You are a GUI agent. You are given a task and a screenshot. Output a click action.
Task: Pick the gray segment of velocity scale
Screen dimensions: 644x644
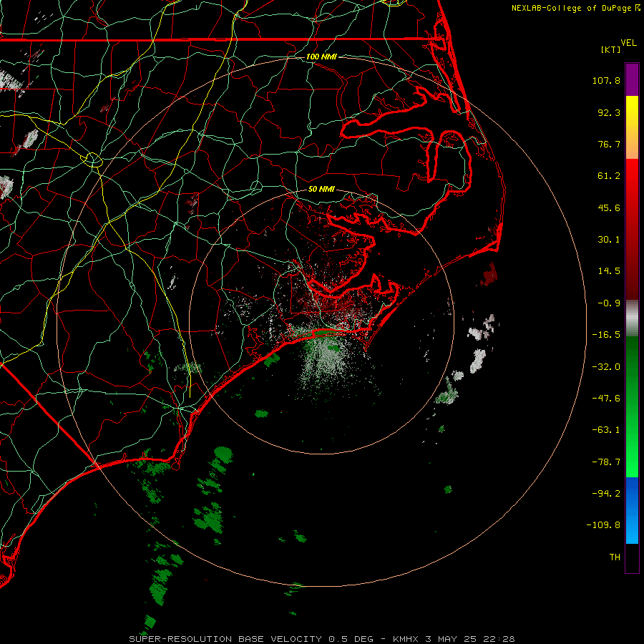coord(632,318)
